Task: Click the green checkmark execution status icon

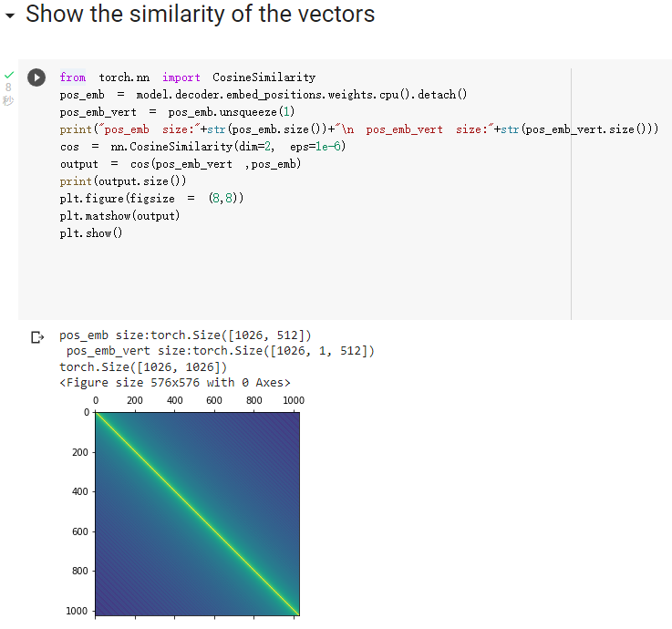Action: tap(9, 75)
